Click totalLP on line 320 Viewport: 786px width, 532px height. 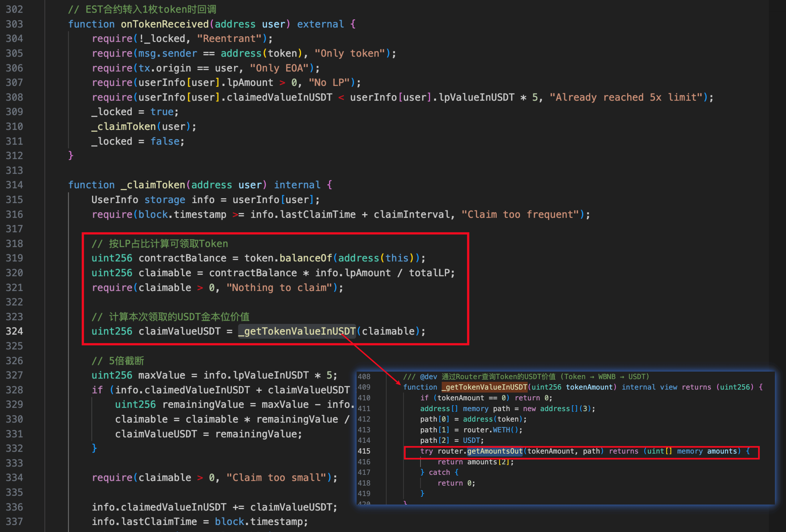tap(429, 273)
